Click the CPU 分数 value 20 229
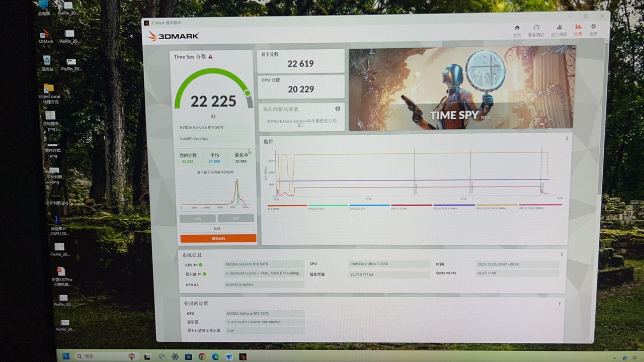The height and width of the screenshot is (362, 644). point(301,89)
